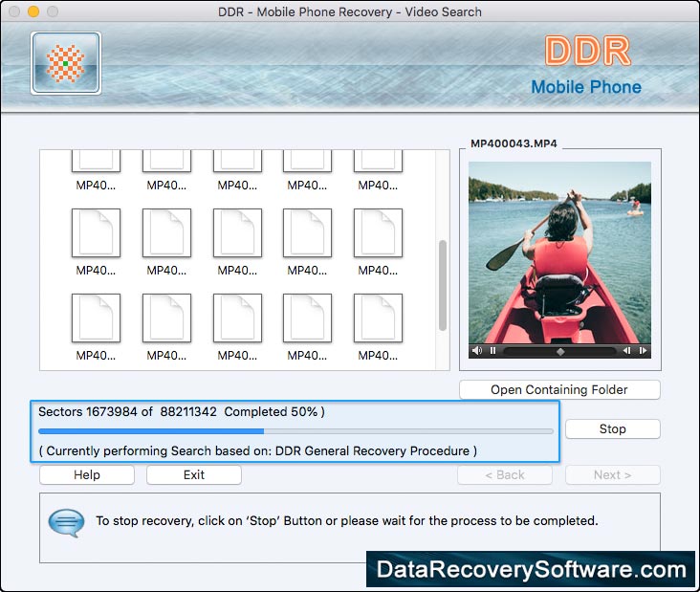Step the preview video backward one frame
The width and height of the screenshot is (700, 592).
[626, 350]
